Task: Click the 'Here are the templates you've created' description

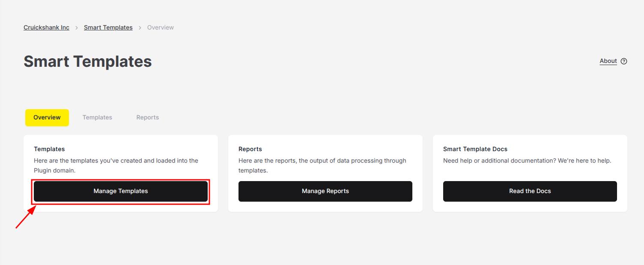Action: tap(116, 165)
